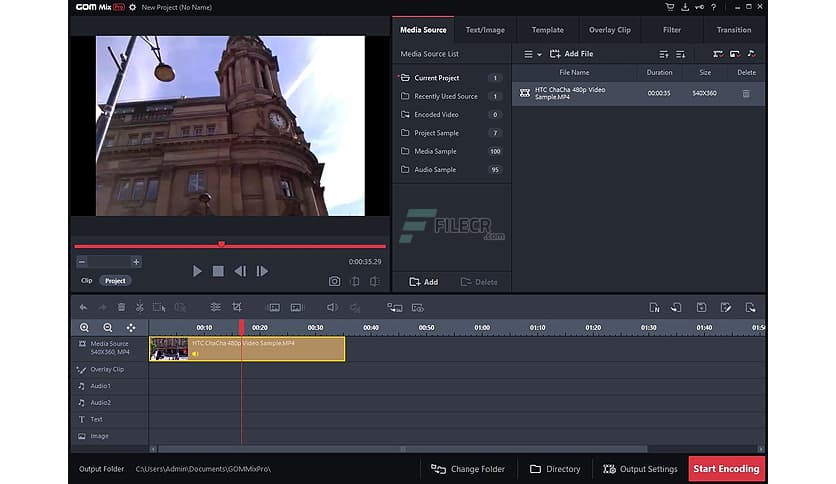The image size is (836, 484).
Task: Click Add File in media source panel
Action: [572, 54]
